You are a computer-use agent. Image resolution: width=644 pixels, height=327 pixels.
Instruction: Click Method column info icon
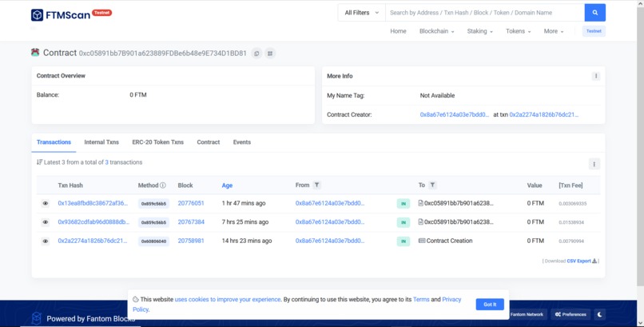point(163,185)
